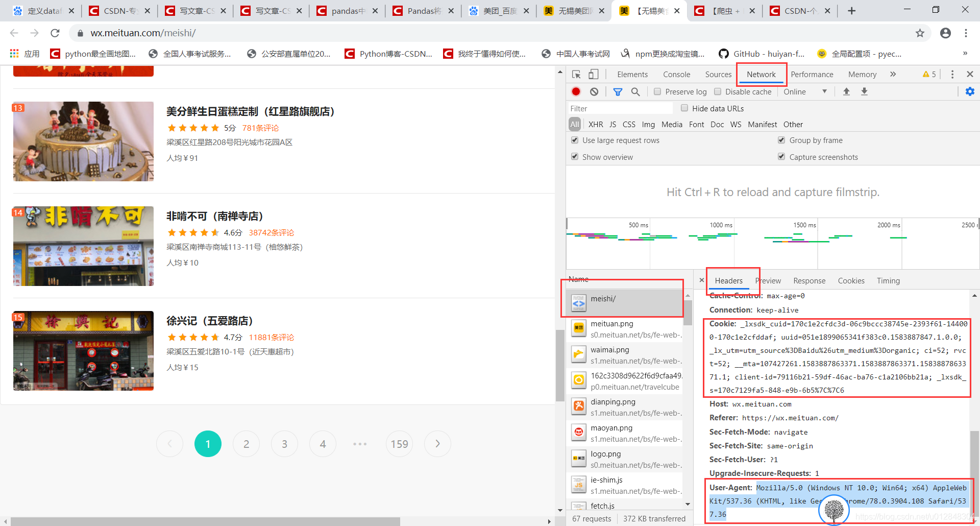
Task: Open the DevTools three-dot menu
Action: tap(952, 75)
